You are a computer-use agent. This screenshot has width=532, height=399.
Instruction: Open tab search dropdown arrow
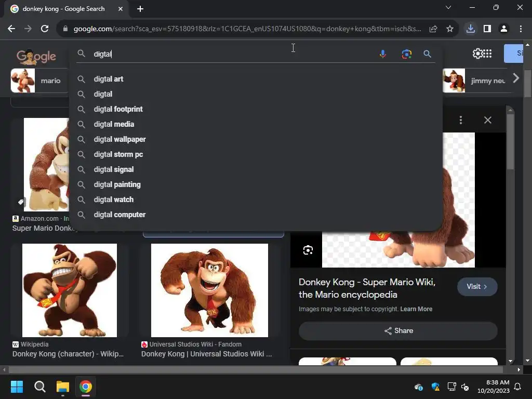click(x=448, y=7)
